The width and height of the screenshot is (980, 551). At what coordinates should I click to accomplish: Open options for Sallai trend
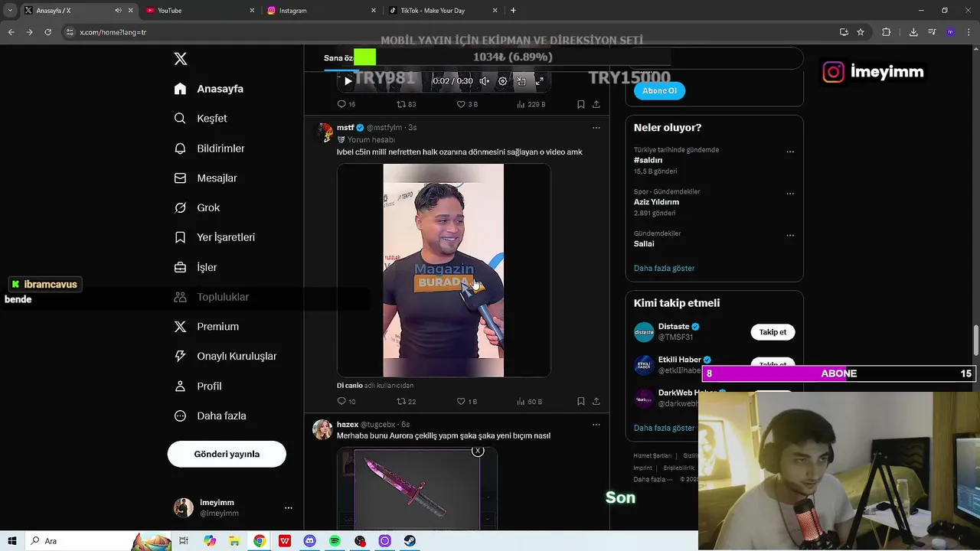tap(790, 235)
